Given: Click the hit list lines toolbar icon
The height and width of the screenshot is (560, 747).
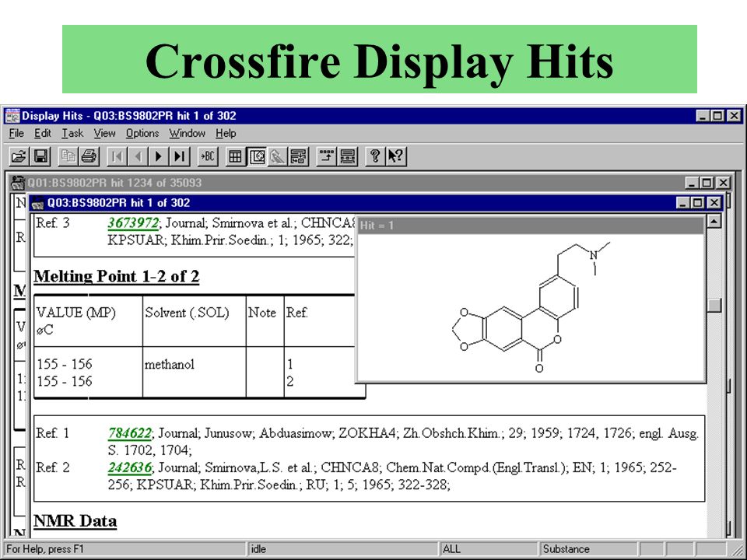Looking at the screenshot, I should click(348, 156).
